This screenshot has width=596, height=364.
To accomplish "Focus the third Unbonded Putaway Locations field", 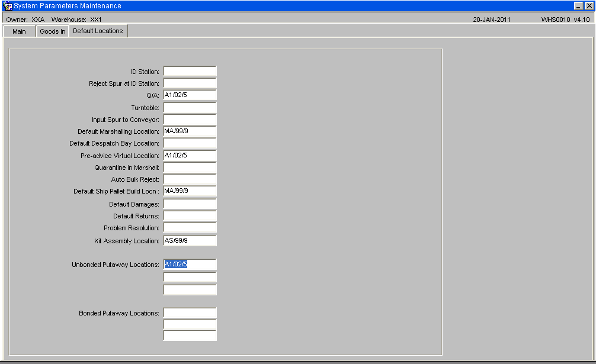I will pyautogui.click(x=190, y=289).
